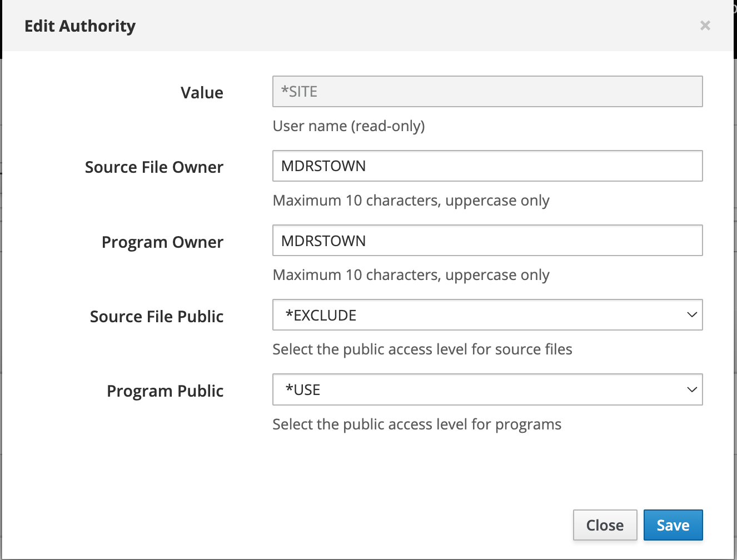The width and height of the screenshot is (737, 560).
Task: Click the Edit Authority dialog title
Action: pos(80,26)
